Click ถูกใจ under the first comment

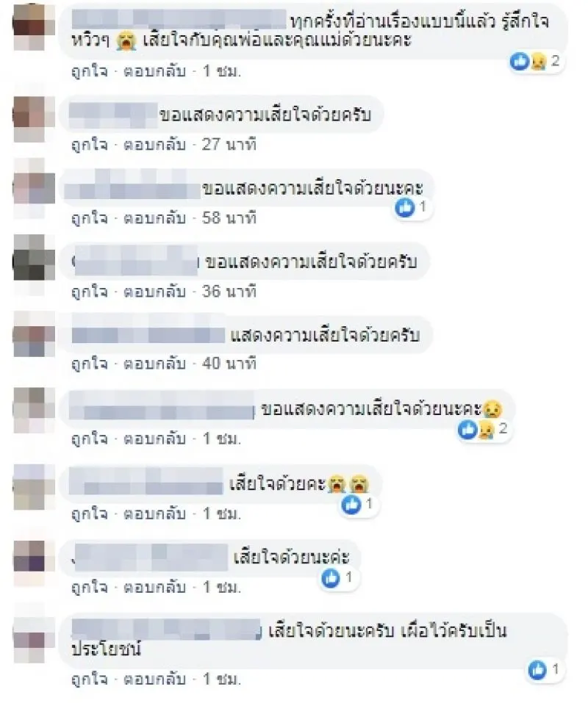point(90,72)
